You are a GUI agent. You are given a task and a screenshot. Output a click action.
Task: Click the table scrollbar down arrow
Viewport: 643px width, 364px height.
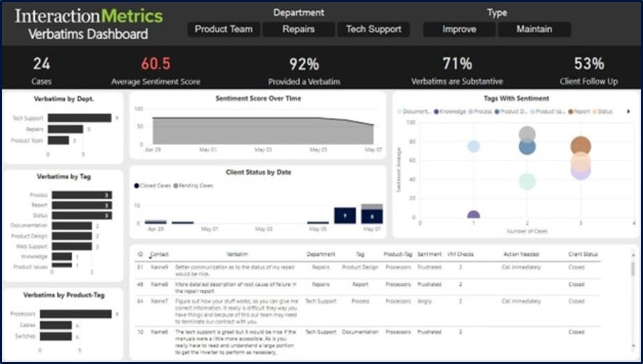click(633, 347)
